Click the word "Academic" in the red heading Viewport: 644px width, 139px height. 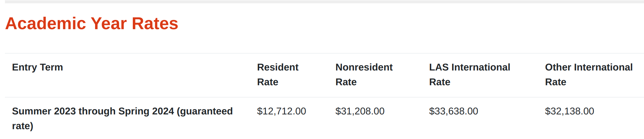(46, 24)
